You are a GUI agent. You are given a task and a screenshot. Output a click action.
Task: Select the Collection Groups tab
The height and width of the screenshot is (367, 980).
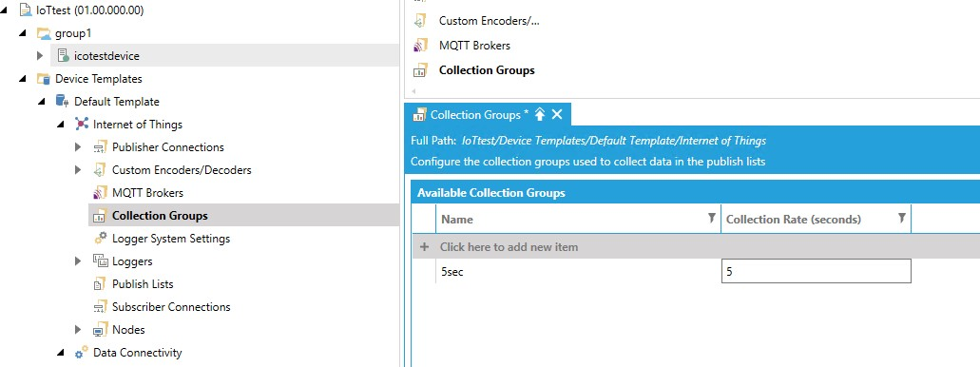coord(474,114)
